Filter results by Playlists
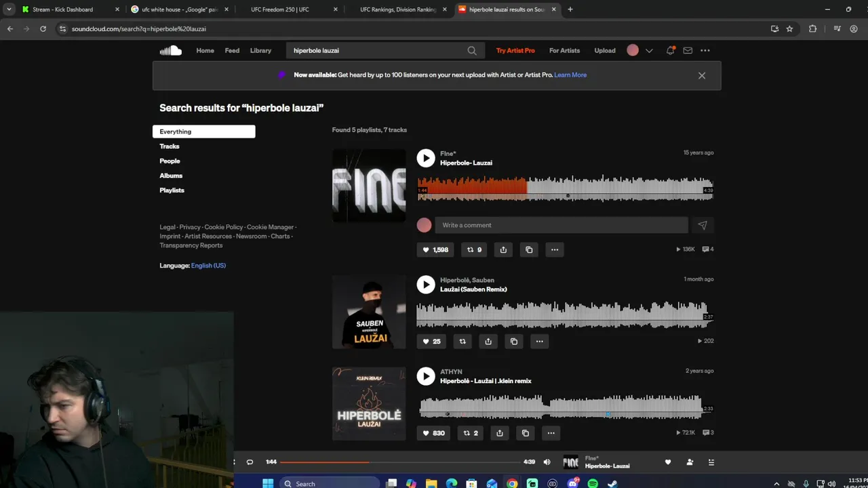Viewport: 868px width, 488px height. [172, 190]
